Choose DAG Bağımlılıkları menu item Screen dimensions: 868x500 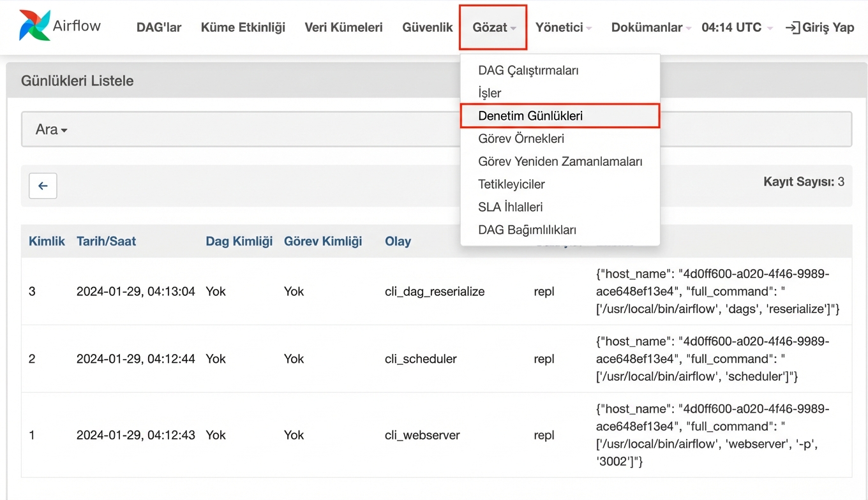pyautogui.click(x=527, y=230)
